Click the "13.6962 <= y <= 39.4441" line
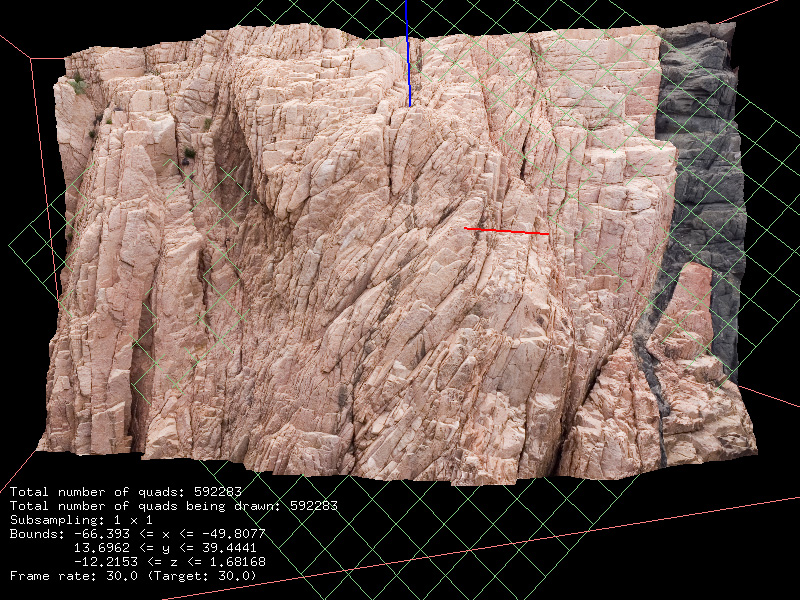Image resolution: width=800 pixels, height=600 pixels. click(165, 548)
